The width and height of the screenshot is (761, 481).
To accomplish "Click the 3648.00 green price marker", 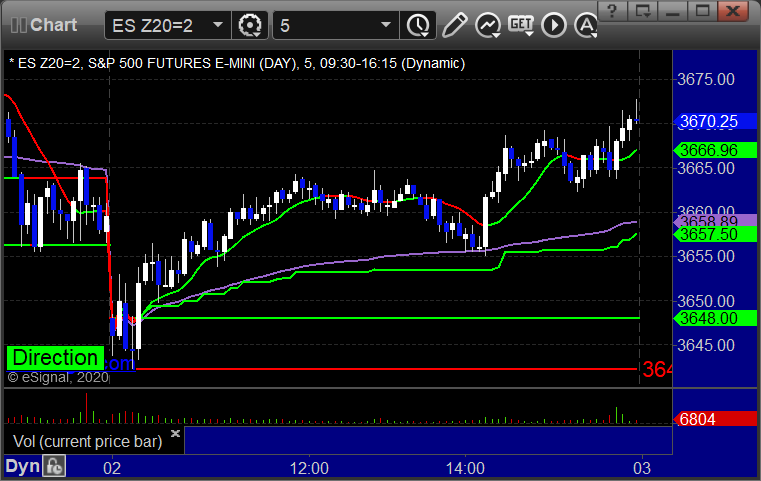I will (x=715, y=318).
